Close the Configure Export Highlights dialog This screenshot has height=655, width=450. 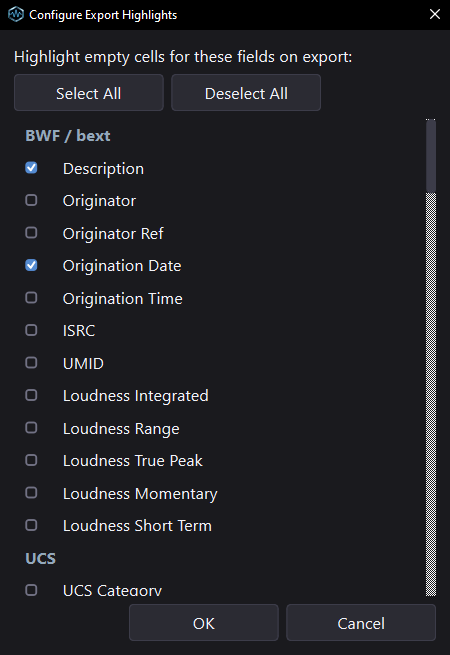[435, 14]
